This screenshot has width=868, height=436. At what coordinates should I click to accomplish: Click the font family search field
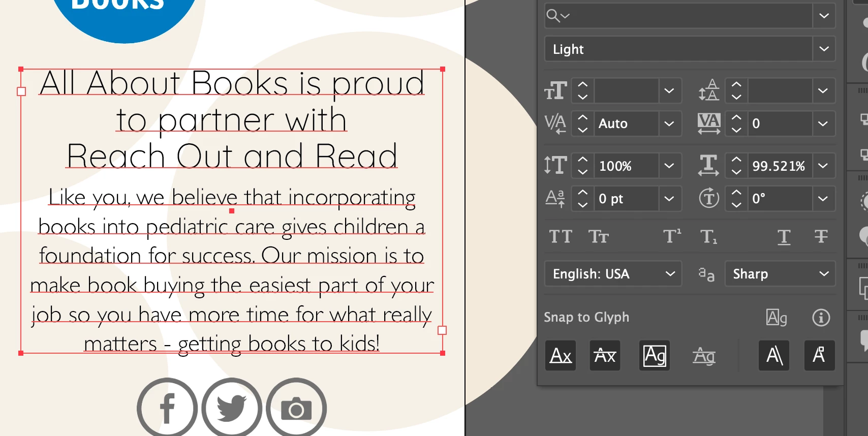(678, 16)
